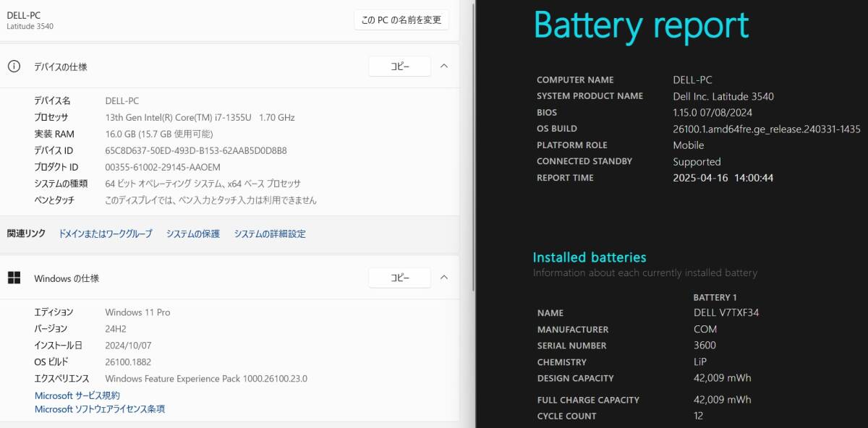Collapse the Windows の仕様 section chevron

tap(444, 277)
